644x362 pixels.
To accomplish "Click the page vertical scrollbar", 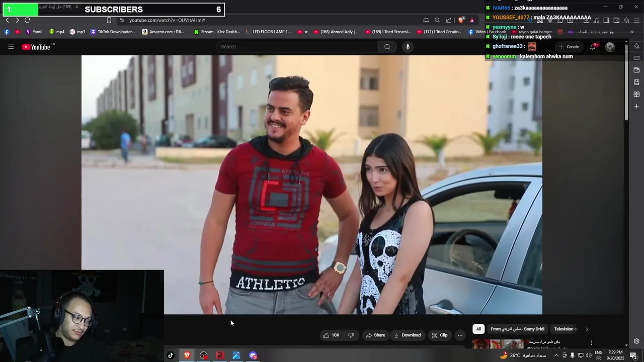I will point(626,83).
